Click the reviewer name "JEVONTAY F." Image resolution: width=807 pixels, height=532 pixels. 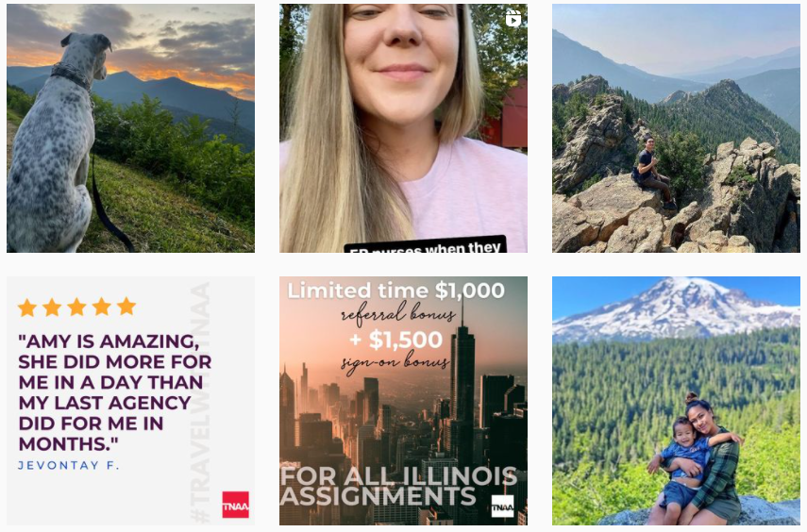[x=69, y=466]
